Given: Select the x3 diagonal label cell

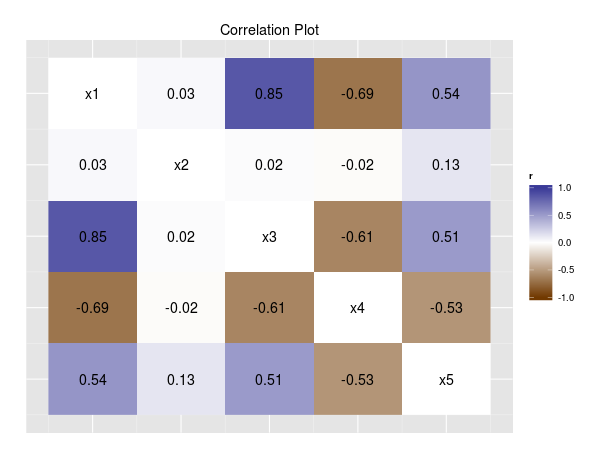Looking at the screenshot, I should click(269, 237).
